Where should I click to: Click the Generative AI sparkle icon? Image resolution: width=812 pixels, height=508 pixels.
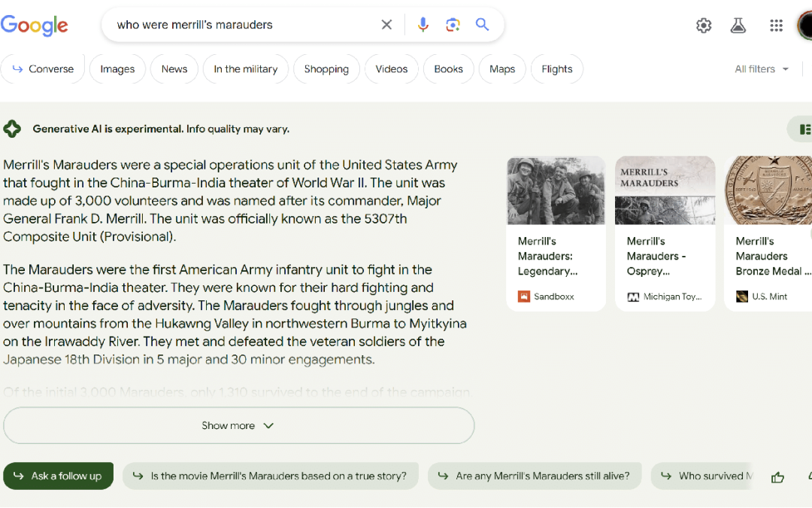pos(12,128)
